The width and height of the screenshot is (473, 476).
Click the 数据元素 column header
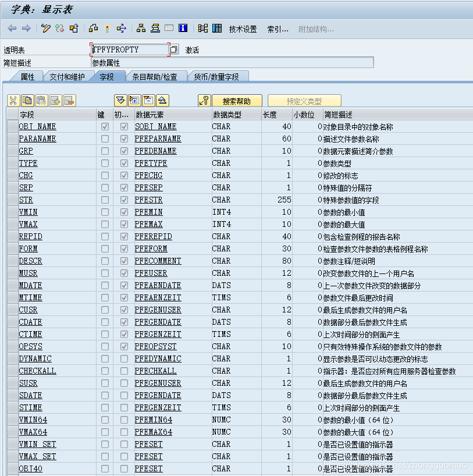pos(172,115)
